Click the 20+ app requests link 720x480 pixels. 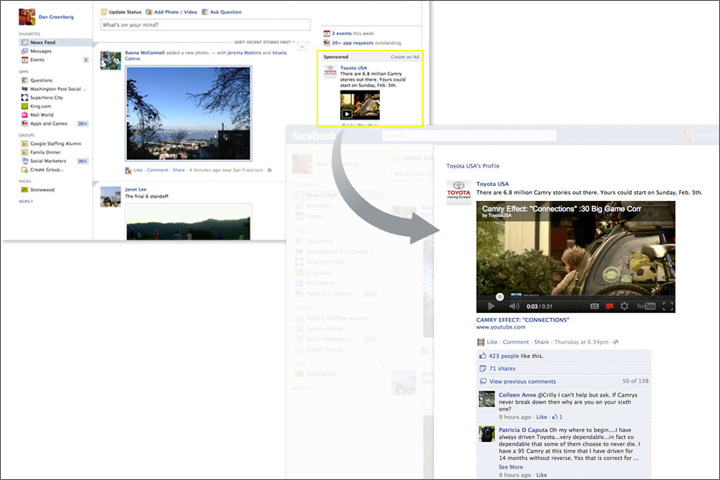tap(366, 43)
